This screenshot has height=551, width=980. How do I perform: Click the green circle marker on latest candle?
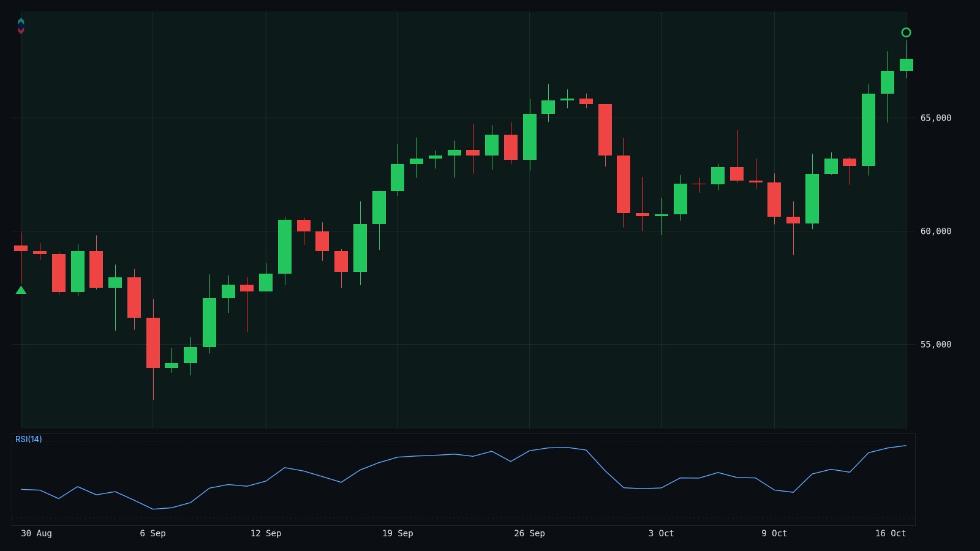(x=907, y=32)
